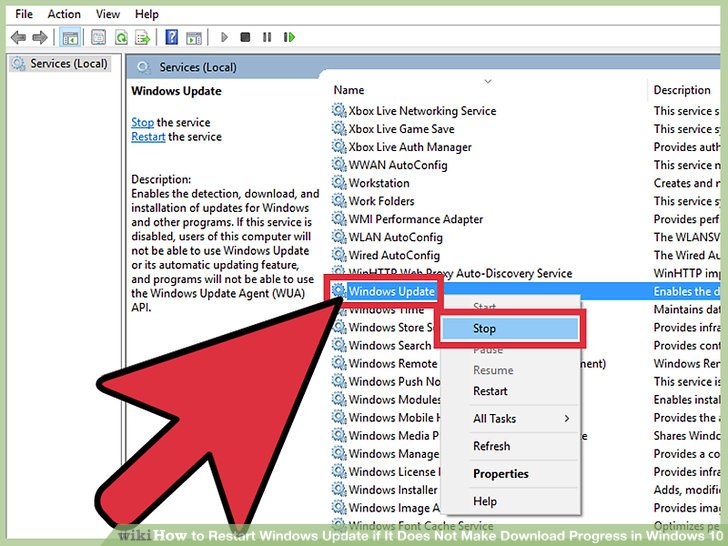Click the Properties toolbar icon
The width and height of the screenshot is (728, 546).
[98, 37]
